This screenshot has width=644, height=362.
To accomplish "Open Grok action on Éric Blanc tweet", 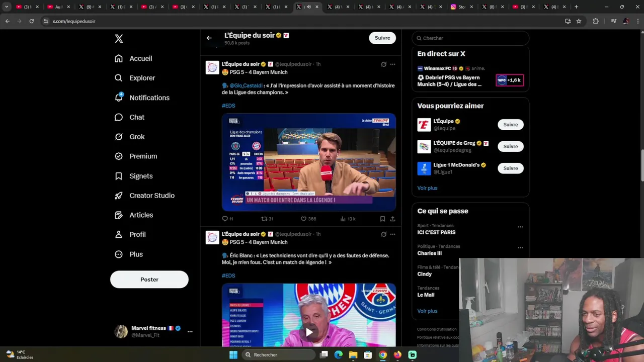I will [383, 234].
